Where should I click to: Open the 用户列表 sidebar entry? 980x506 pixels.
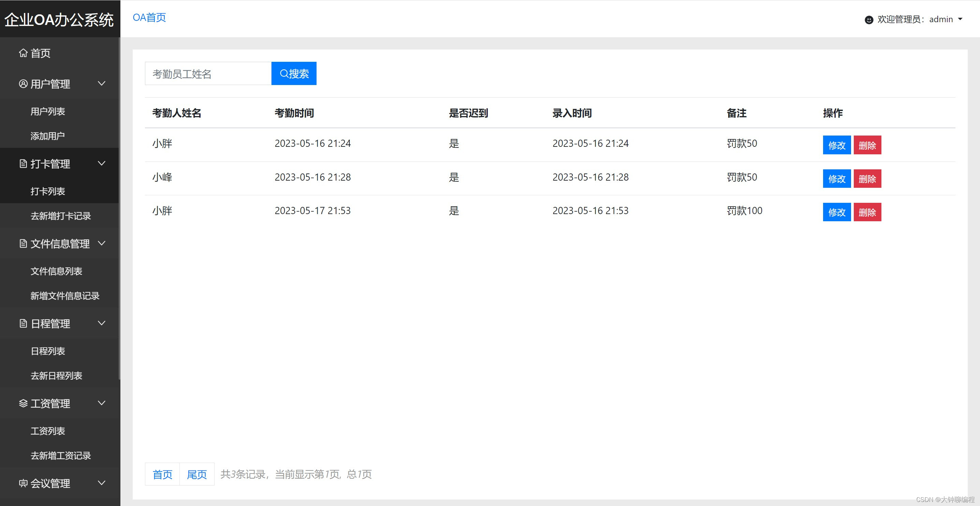coord(47,111)
